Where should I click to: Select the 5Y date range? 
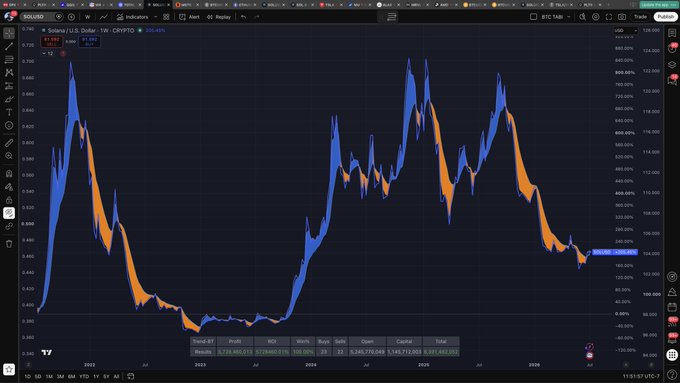(x=106, y=376)
